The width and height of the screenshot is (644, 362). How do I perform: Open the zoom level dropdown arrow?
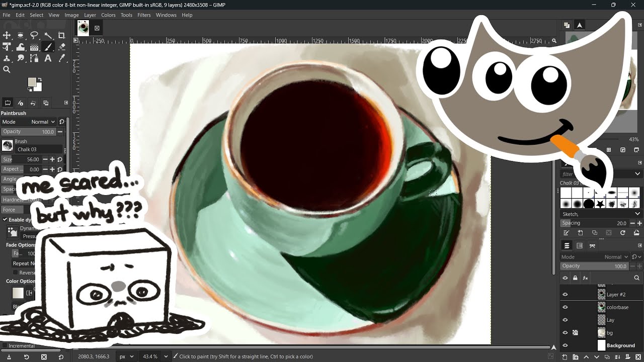[166, 356]
